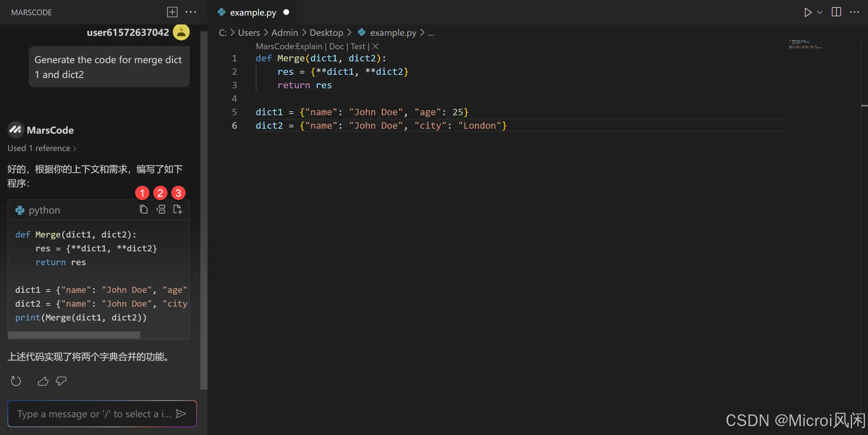The image size is (868, 435).
Task: Run the Python file play button
Action: coord(808,12)
